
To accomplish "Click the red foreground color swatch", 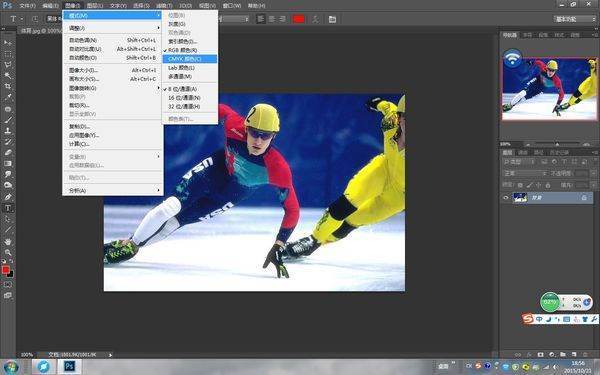I will (x=5, y=270).
